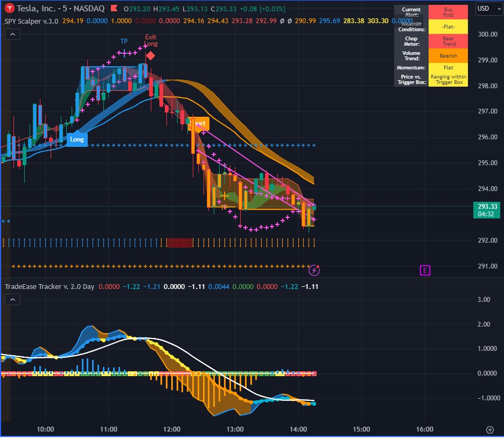Click the Volume Trend label
This screenshot has width=504, height=438.
coord(411,55)
